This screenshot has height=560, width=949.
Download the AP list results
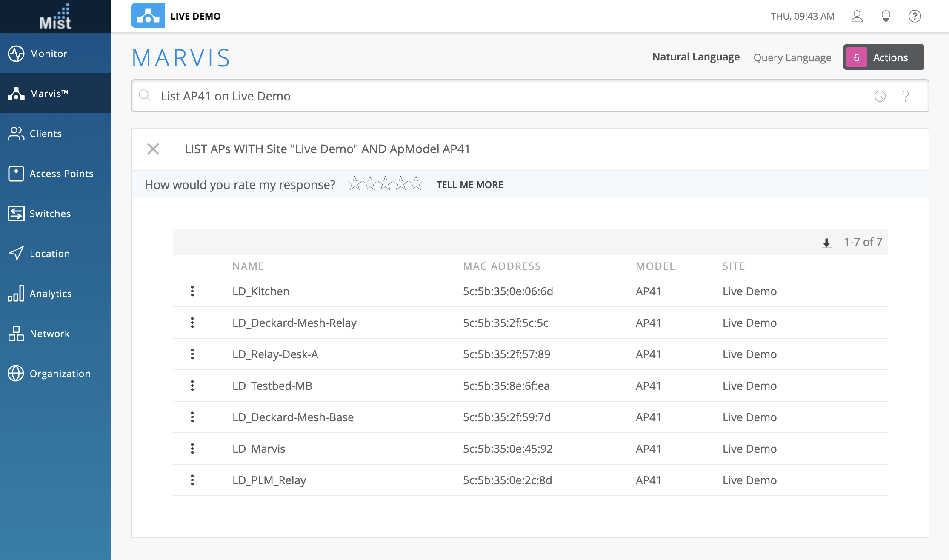826,243
